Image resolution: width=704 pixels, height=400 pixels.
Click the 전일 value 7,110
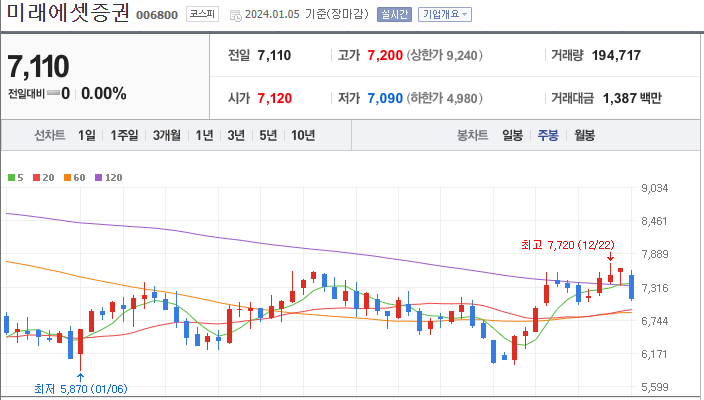(274, 55)
